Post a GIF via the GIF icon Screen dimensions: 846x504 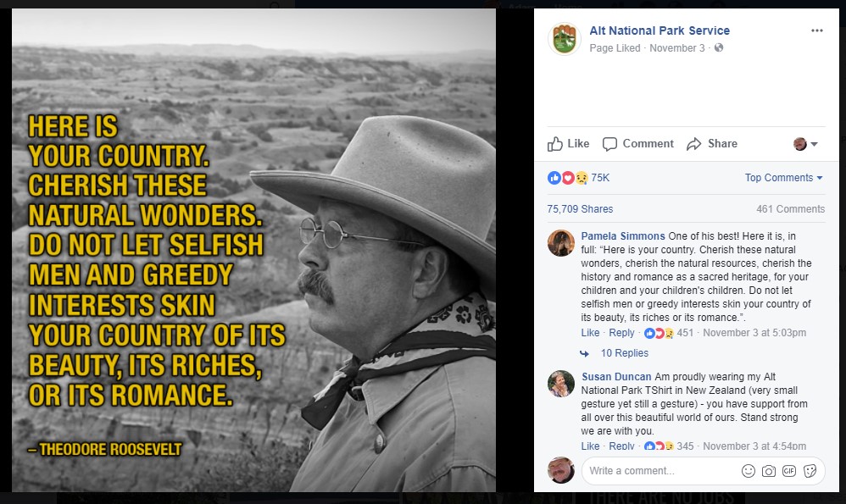789,471
